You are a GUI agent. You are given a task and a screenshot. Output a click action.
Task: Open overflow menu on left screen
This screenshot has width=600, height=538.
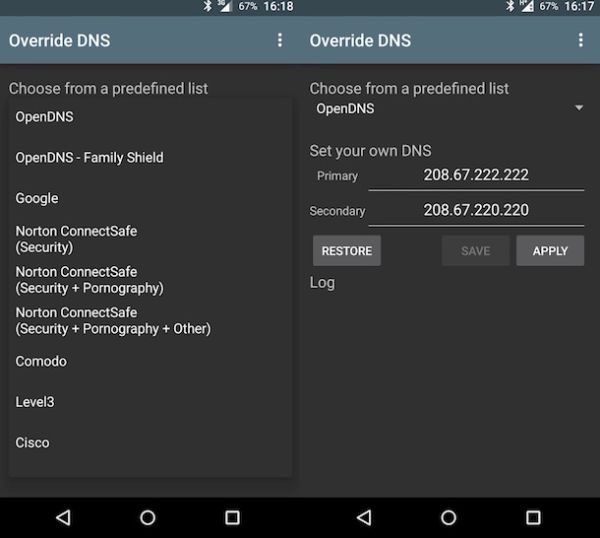click(x=280, y=40)
